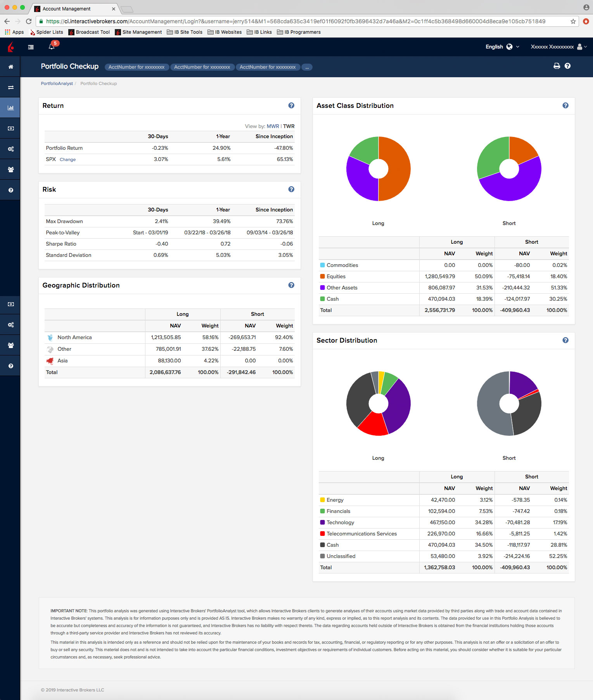Click the Portfolio Return 1-Year value 24.90%
This screenshot has width=593, height=700.
[221, 148]
